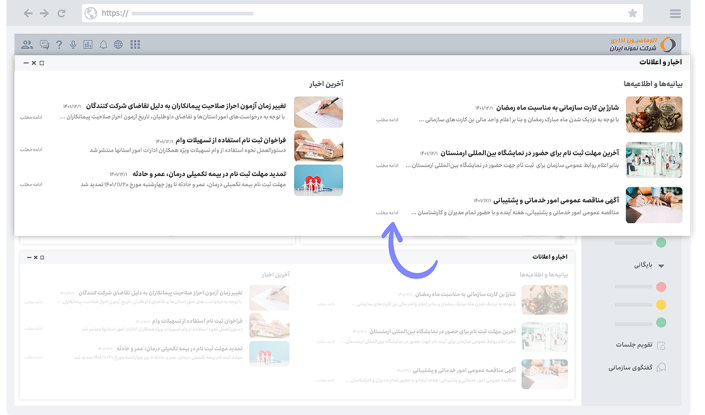The image size is (705, 415).
Task: Open front-panel exam sheet and pen thumbnail
Action: tap(318, 112)
